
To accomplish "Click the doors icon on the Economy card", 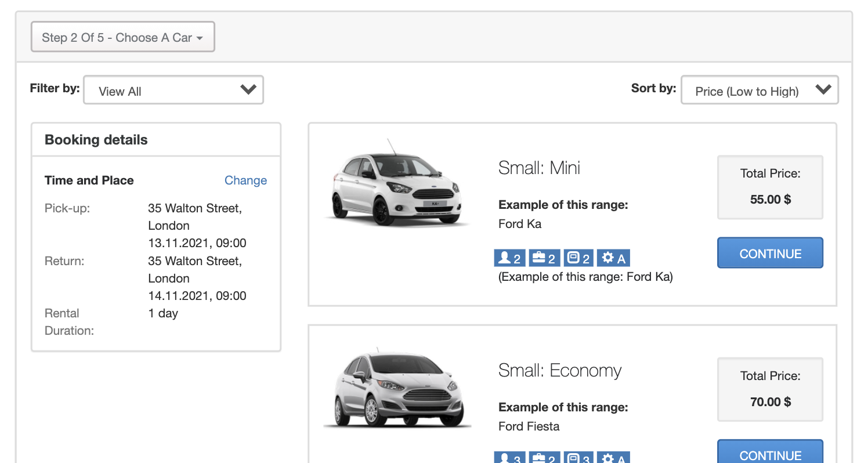I will (578, 458).
